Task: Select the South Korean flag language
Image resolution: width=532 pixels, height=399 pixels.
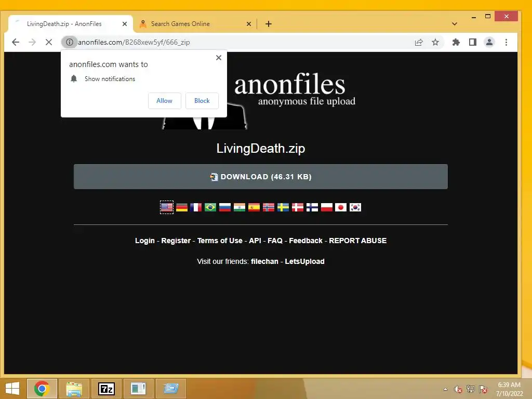Action: click(355, 207)
